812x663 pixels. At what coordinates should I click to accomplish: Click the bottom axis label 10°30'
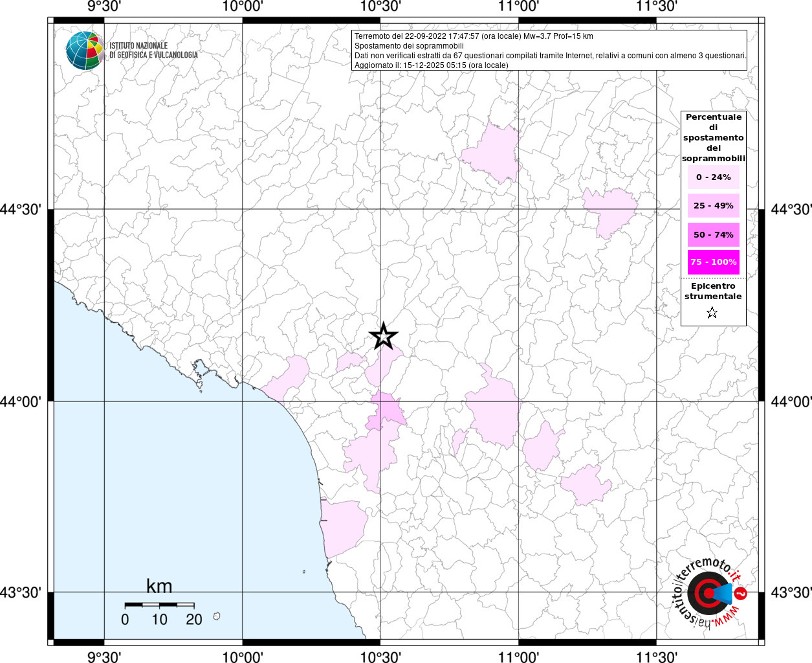[x=380, y=657]
